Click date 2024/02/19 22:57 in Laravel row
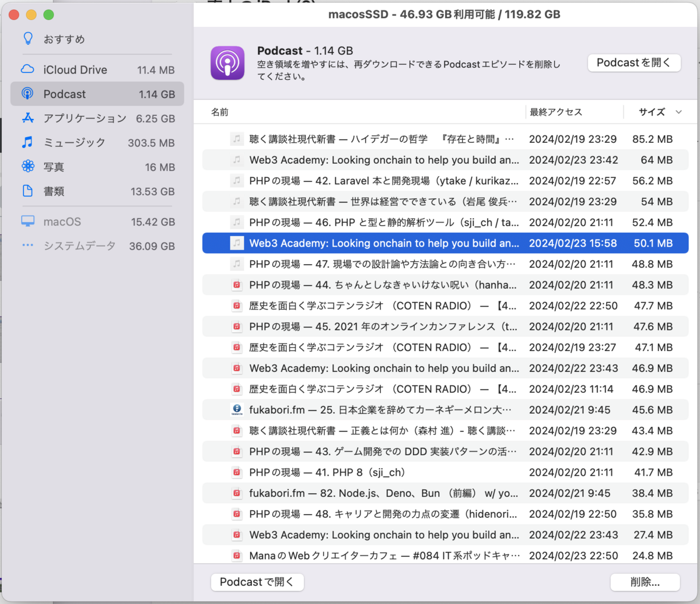 (573, 181)
